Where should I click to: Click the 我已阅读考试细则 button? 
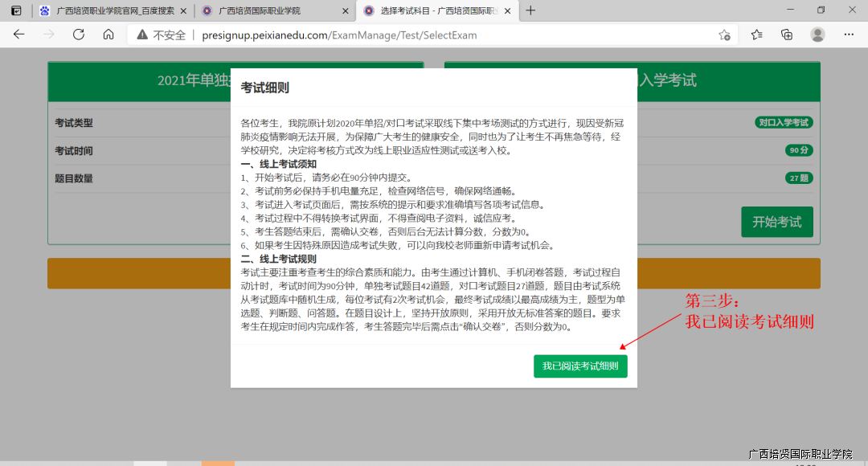click(580, 366)
